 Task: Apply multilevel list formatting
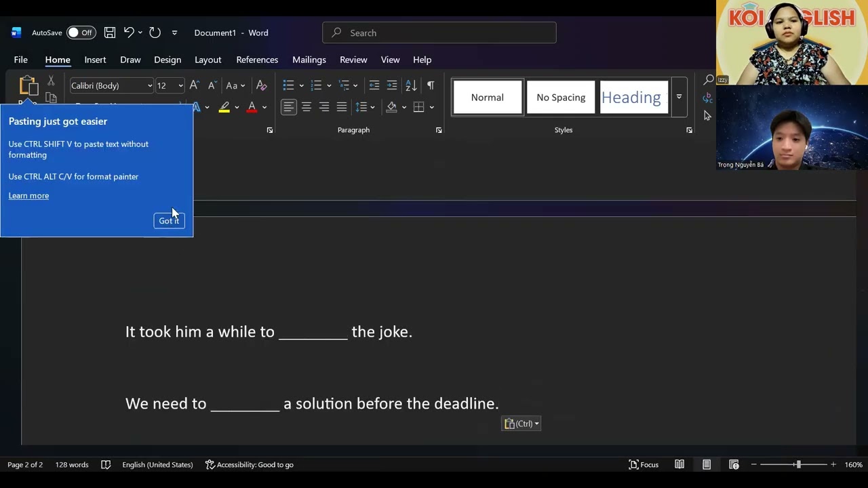click(x=344, y=85)
